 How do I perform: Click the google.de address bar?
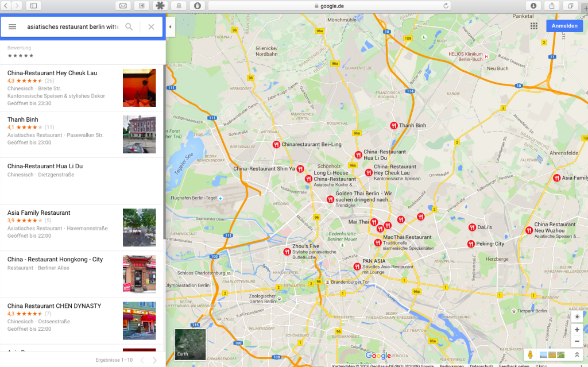[x=329, y=6]
